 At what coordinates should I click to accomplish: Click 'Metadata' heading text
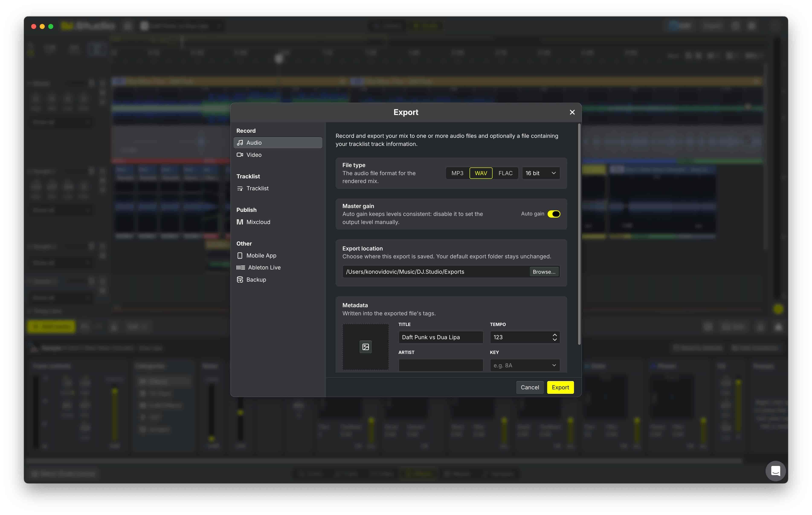coord(355,305)
